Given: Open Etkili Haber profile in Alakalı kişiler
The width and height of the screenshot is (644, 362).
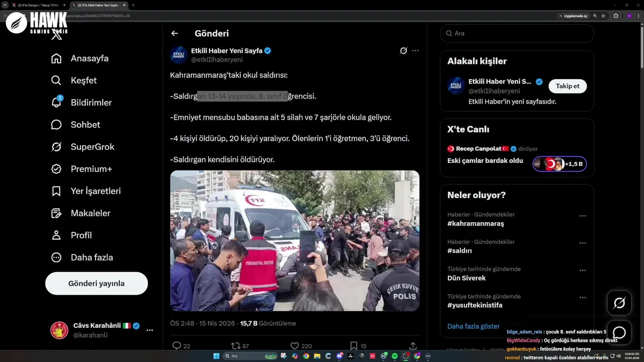Looking at the screenshot, I should click(500, 81).
